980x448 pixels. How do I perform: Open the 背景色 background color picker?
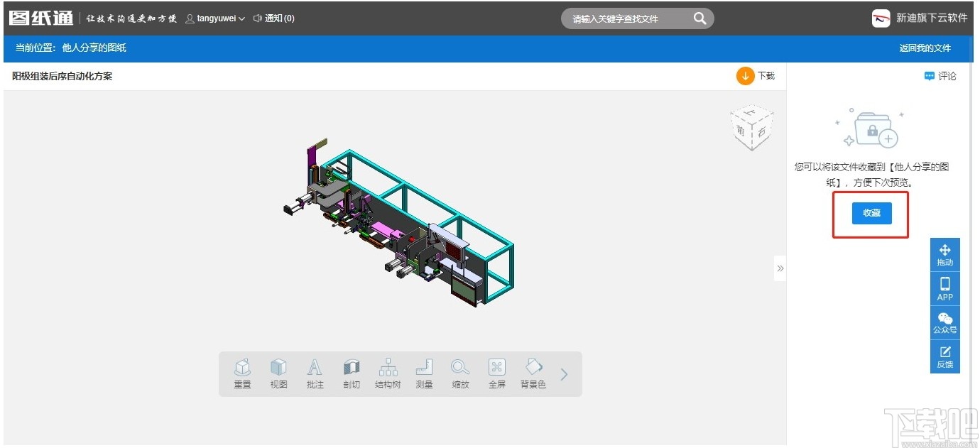(x=533, y=373)
